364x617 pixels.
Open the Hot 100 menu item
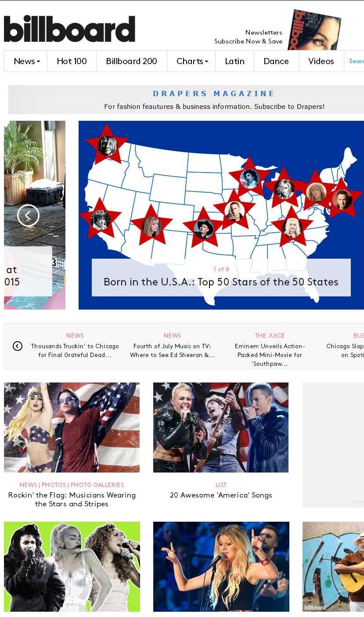[x=72, y=61]
